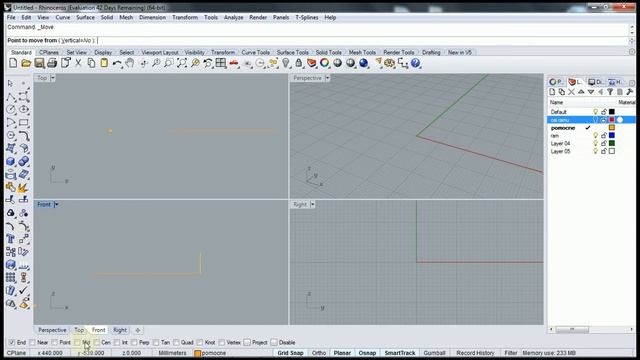The image size is (640, 360).
Task: Enable the Project osnap checkbox
Action: click(x=247, y=342)
